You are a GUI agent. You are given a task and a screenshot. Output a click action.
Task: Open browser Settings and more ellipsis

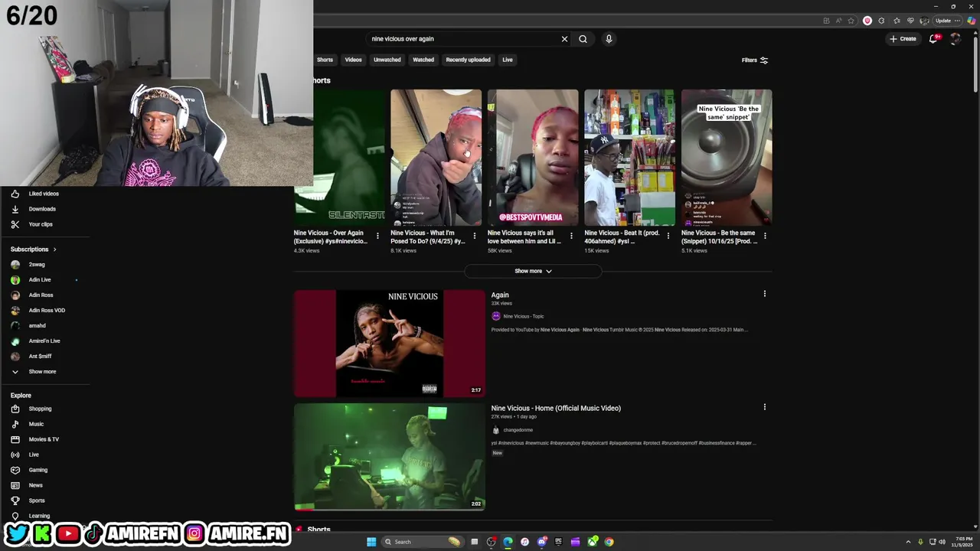click(958, 21)
